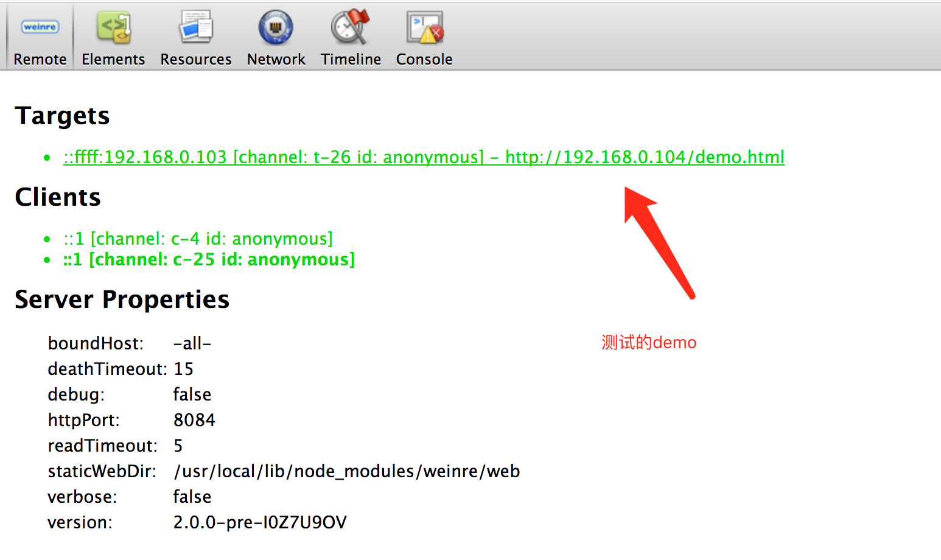Screen dimensions: 941x560
Task: Click the deathTimeout value 15
Action: tap(183, 369)
